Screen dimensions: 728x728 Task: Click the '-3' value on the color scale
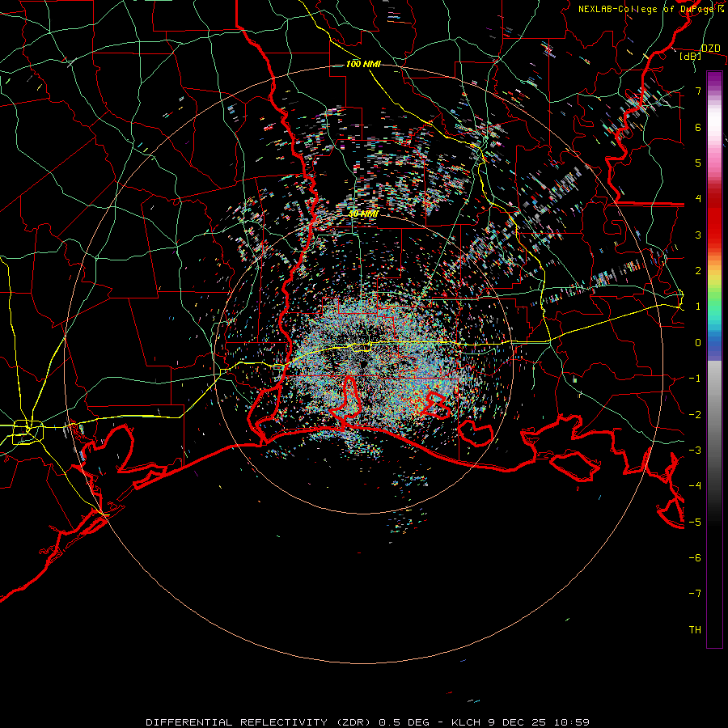695,451
